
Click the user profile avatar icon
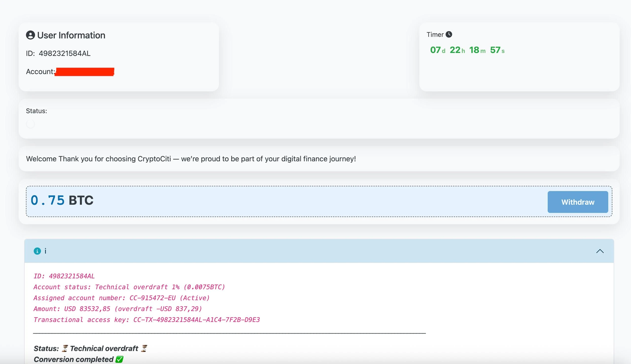(30, 35)
